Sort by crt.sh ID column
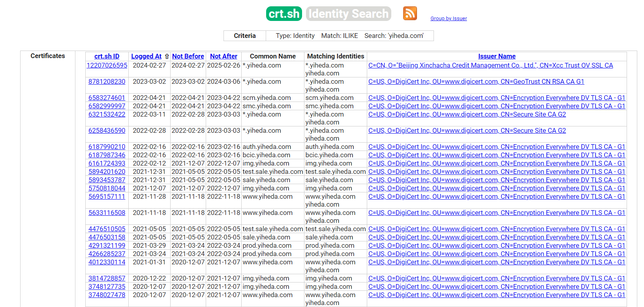Viewport: 644px width, 307px height. [107, 57]
